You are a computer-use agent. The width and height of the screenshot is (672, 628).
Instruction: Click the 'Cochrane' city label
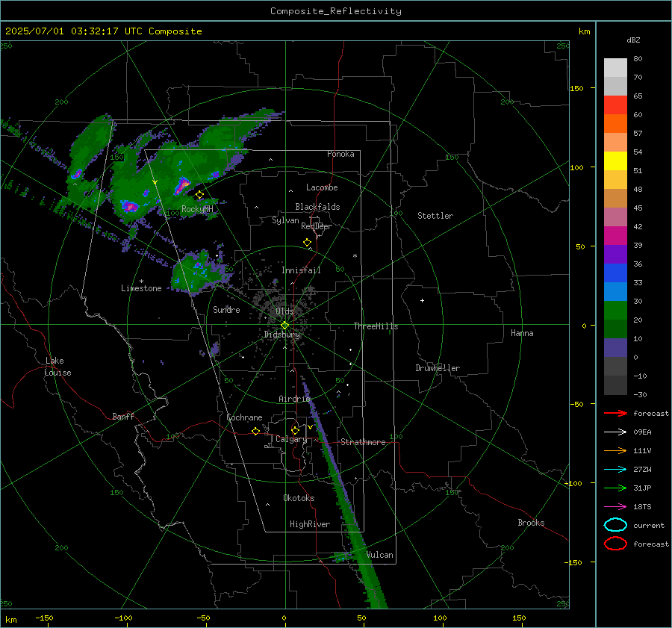pyautogui.click(x=244, y=417)
